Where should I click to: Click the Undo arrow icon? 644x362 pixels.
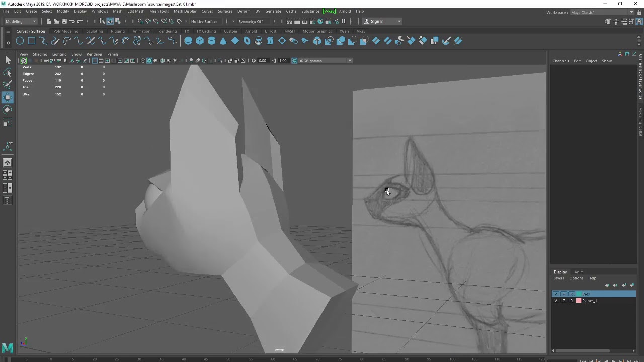point(72,21)
